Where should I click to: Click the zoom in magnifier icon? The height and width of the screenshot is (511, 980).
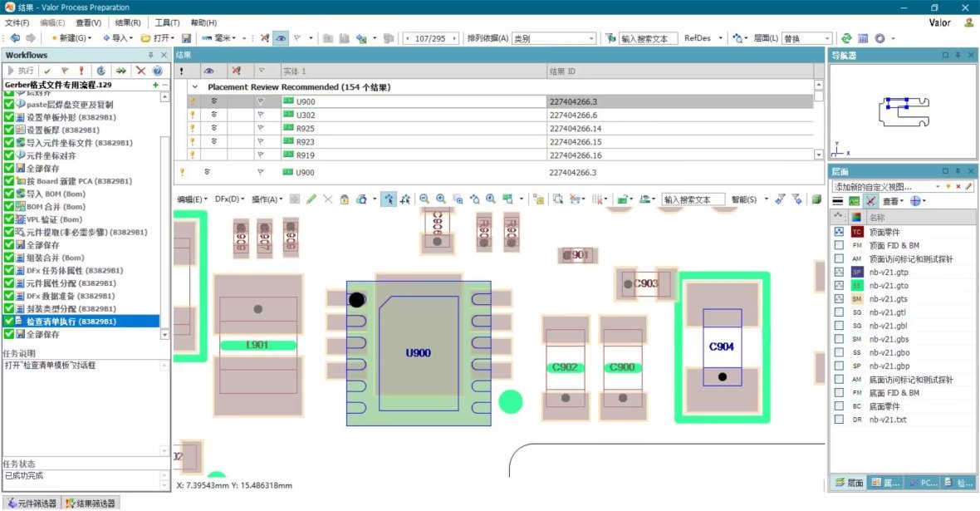pyautogui.click(x=441, y=199)
